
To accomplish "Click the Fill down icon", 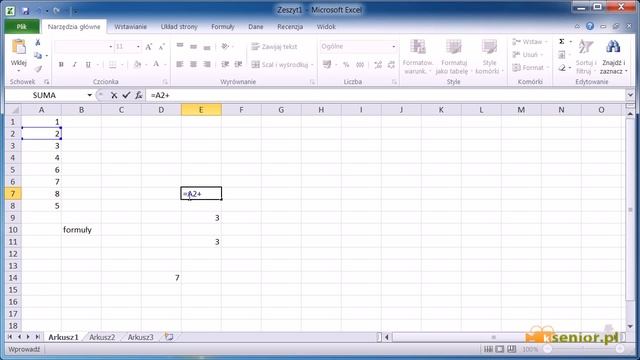I will 562,55.
